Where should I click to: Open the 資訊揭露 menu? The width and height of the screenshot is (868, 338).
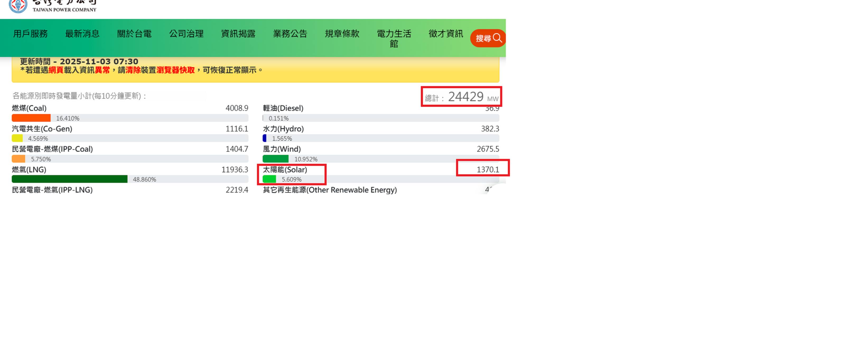(238, 34)
